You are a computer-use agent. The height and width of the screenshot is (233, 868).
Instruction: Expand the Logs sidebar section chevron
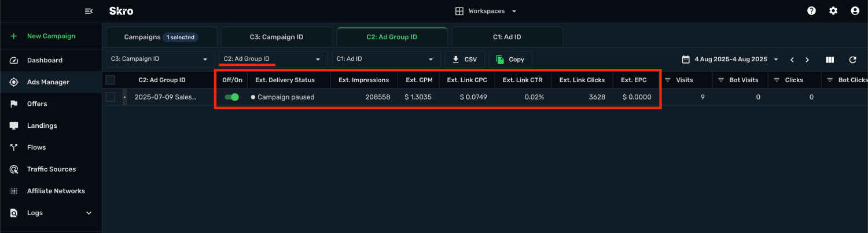tap(89, 213)
